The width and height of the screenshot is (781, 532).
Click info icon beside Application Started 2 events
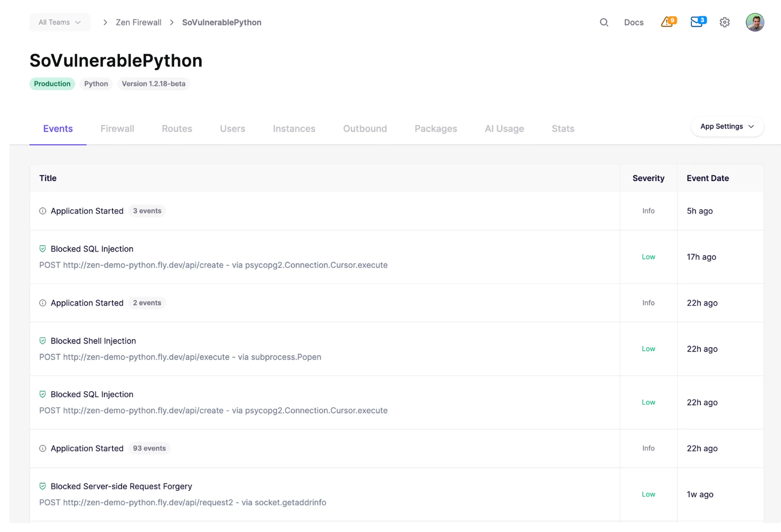tap(43, 303)
